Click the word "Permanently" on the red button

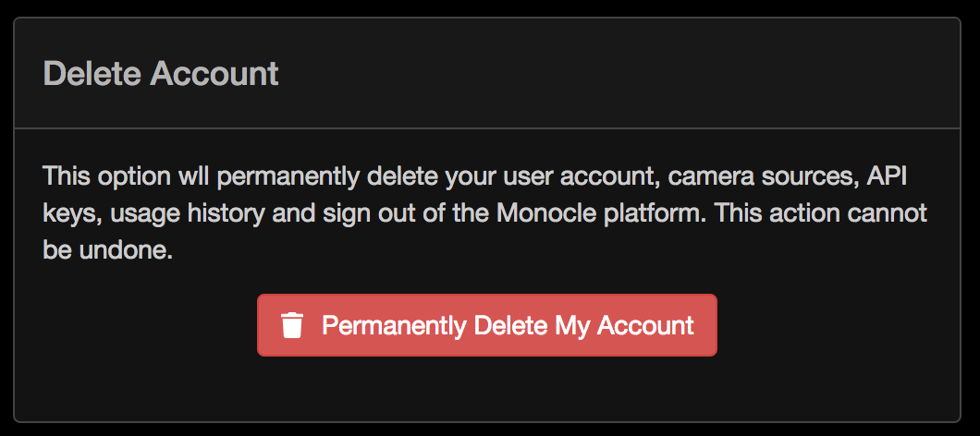395,326
